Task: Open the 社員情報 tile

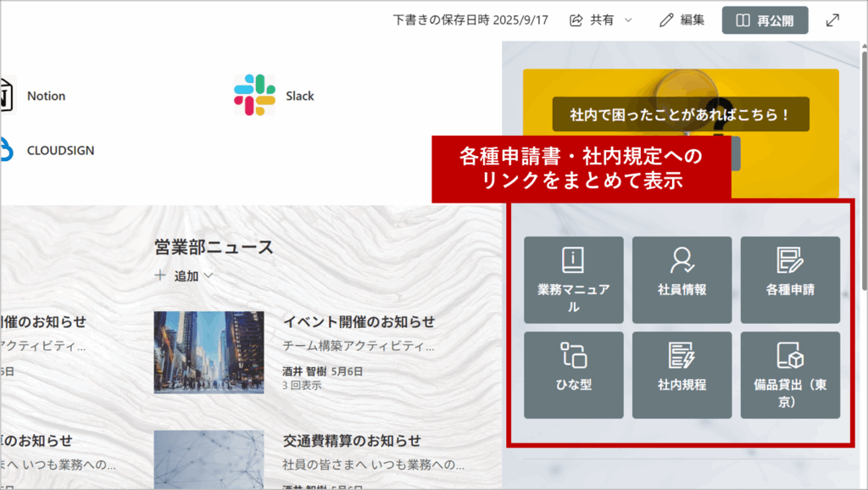Action: 682,280
